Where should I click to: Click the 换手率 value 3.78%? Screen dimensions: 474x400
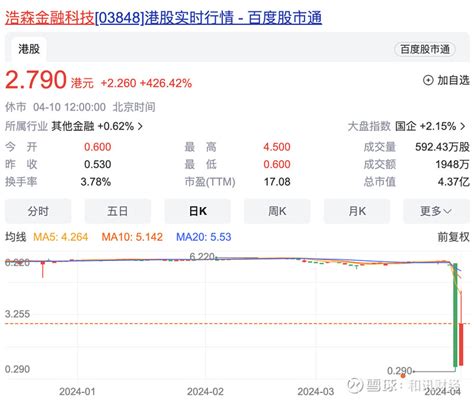click(x=96, y=182)
